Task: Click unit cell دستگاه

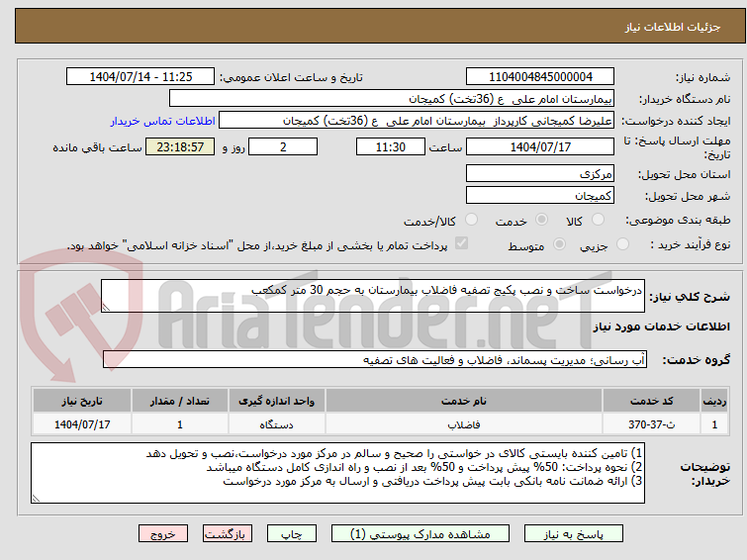Action: pyautogui.click(x=277, y=424)
